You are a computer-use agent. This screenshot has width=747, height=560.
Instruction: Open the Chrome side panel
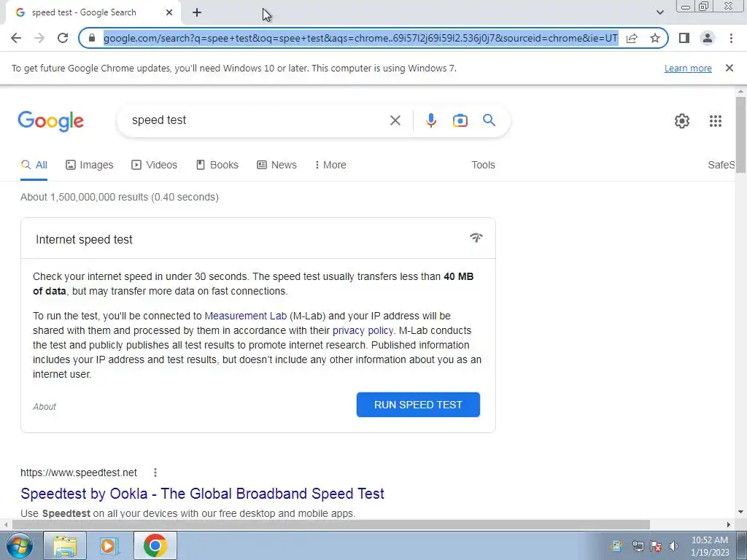[684, 38]
